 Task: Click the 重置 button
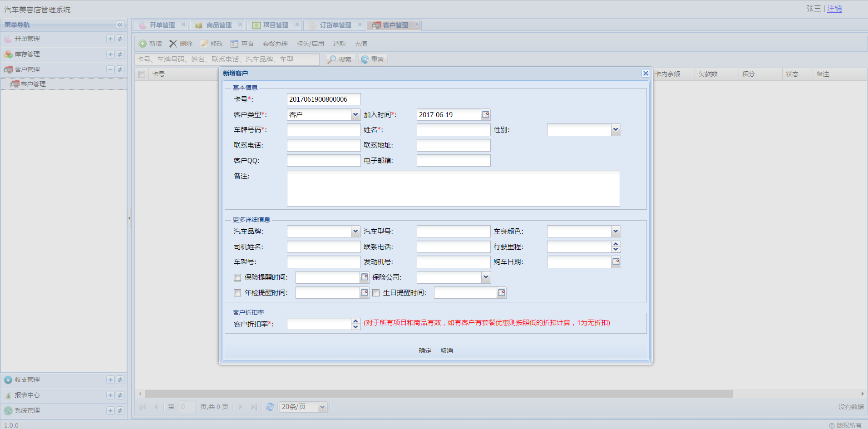point(373,59)
